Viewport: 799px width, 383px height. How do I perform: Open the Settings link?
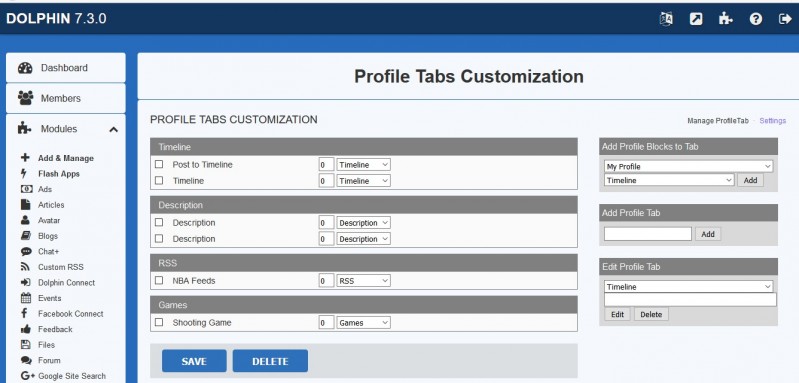(x=773, y=121)
